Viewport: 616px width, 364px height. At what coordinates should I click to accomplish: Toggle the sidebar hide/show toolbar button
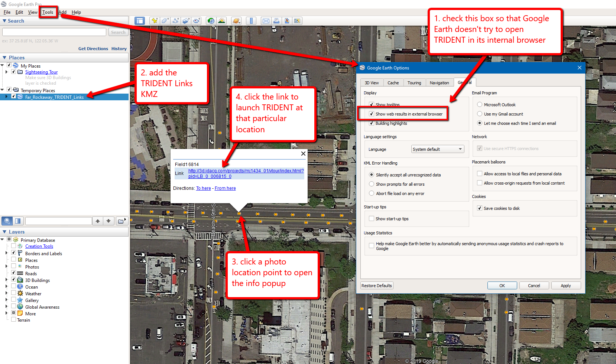click(140, 21)
